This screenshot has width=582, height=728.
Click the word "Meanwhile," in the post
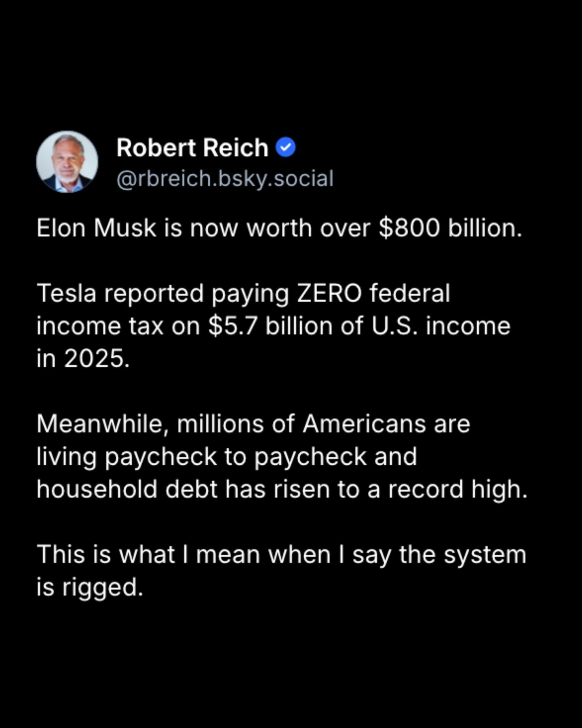[x=102, y=424]
